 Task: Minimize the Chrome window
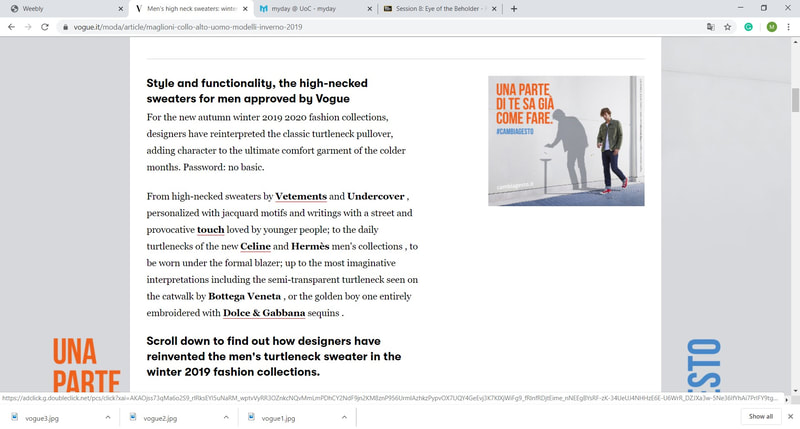(740, 8)
